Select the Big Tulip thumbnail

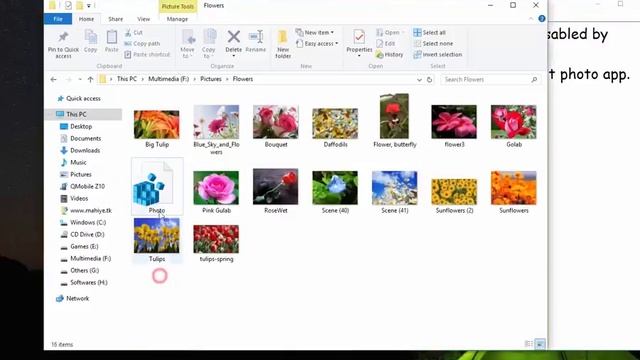157,124
